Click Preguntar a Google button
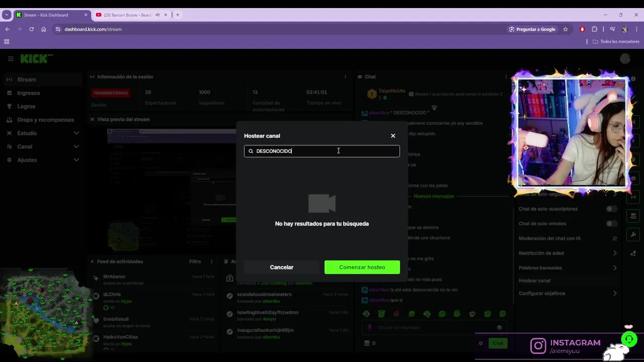Viewport: 644px width, 362px height. pos(532,29)
